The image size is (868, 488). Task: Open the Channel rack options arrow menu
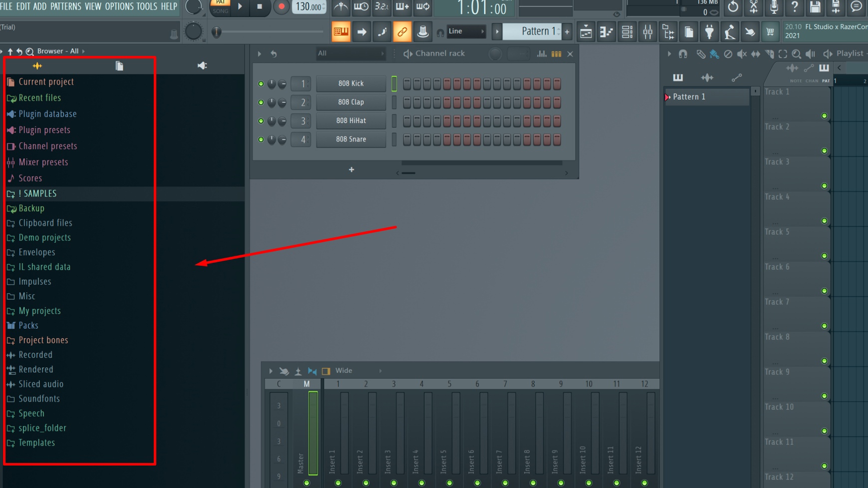259,53
